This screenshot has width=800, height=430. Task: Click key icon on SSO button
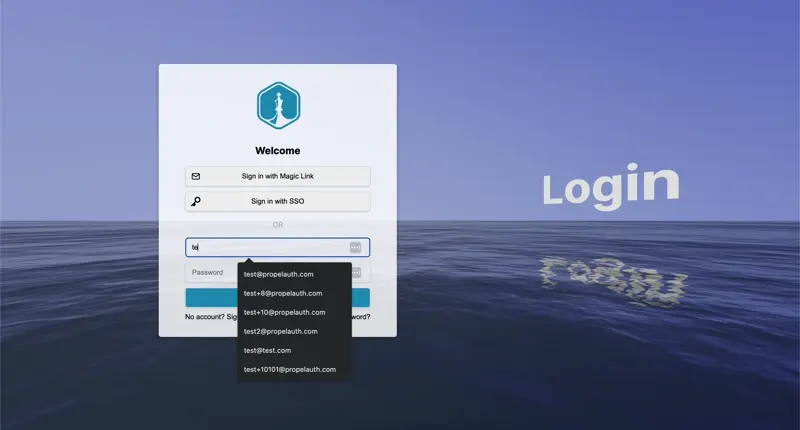click(196, 201)
